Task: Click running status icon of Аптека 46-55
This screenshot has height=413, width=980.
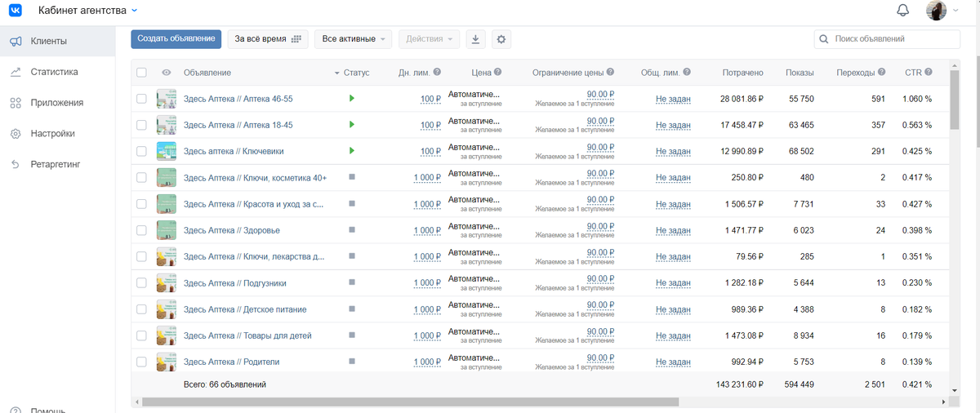Action: pos(351,99)
